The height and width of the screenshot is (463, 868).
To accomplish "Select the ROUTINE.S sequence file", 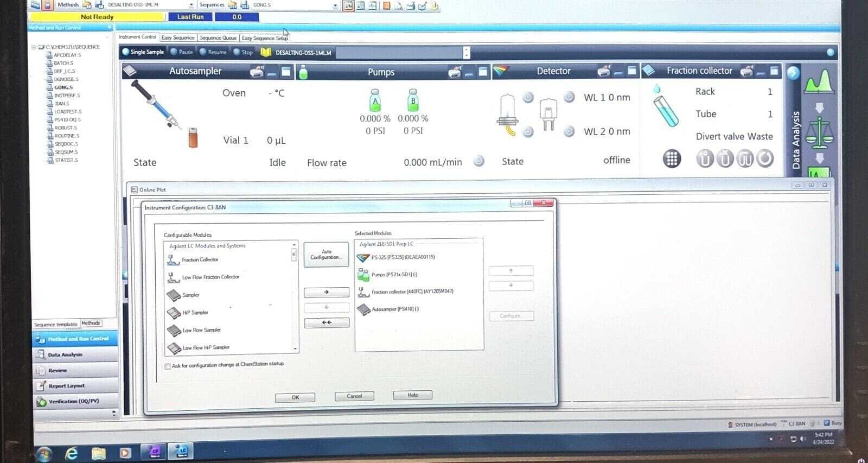I will click(x=67, y=136).
